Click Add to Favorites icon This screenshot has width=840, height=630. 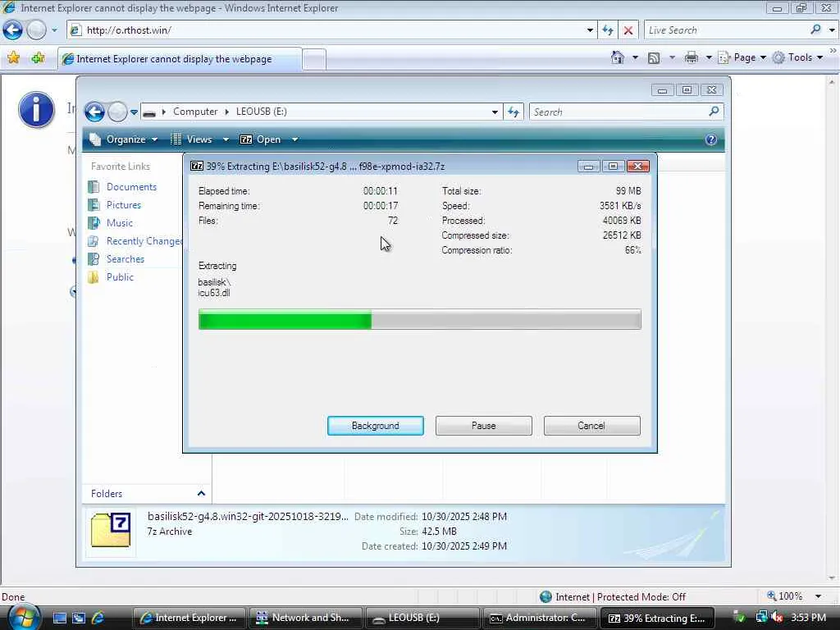tap(38, 57)
